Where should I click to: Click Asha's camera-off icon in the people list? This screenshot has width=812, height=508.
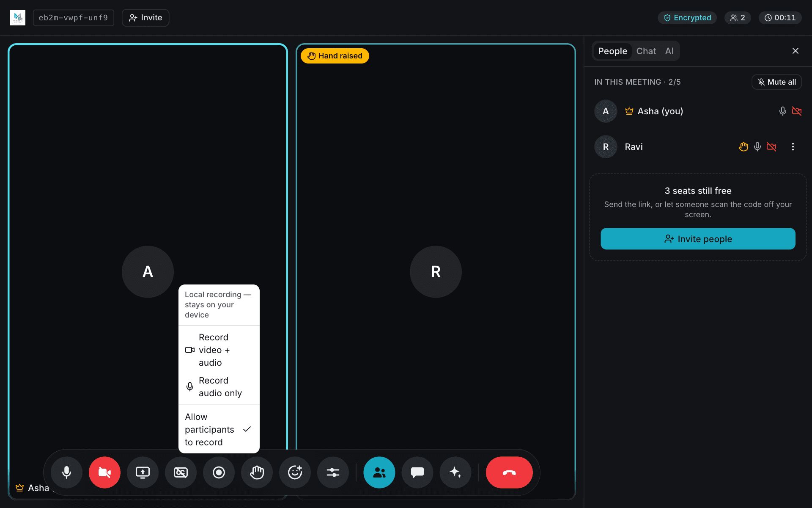797,111
